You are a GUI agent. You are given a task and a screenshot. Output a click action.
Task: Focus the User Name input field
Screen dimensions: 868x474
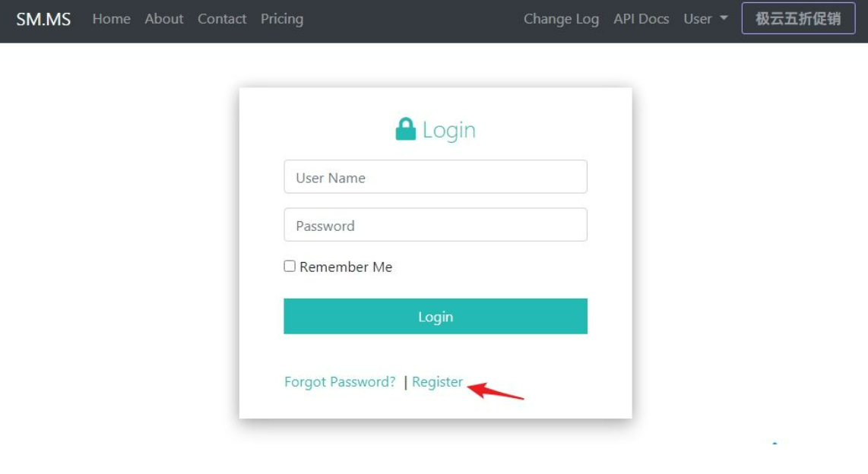pos(436,177)
